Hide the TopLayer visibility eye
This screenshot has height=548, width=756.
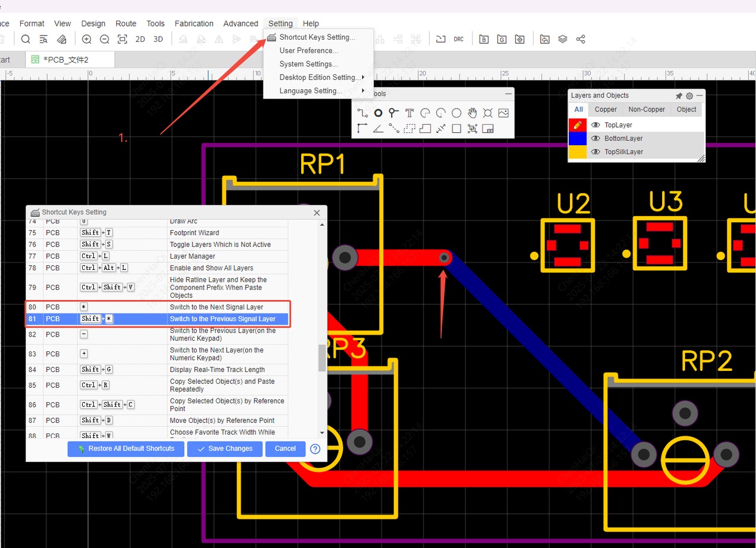pyautogui.click(x=595, y=125)
